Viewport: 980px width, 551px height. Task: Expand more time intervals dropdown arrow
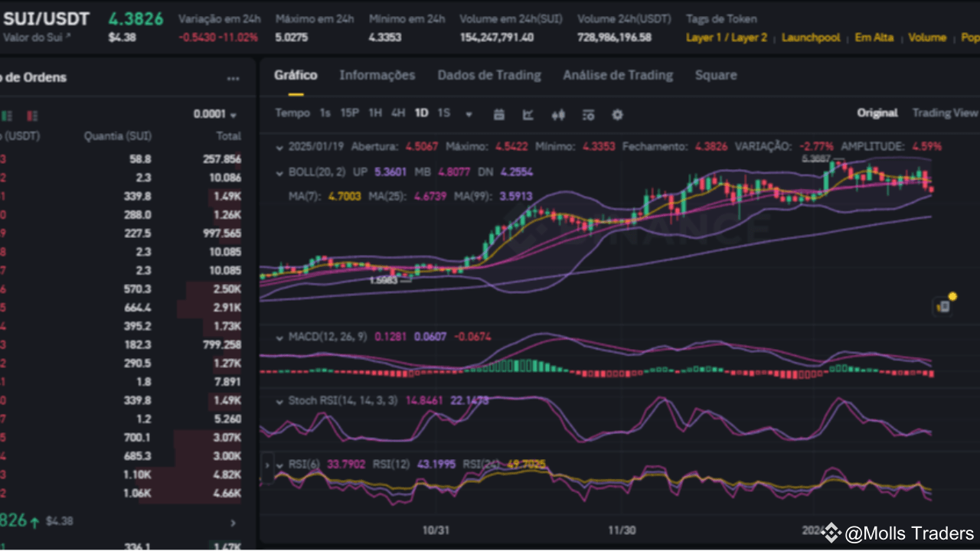pyautogui.click(x=469, y=115)
